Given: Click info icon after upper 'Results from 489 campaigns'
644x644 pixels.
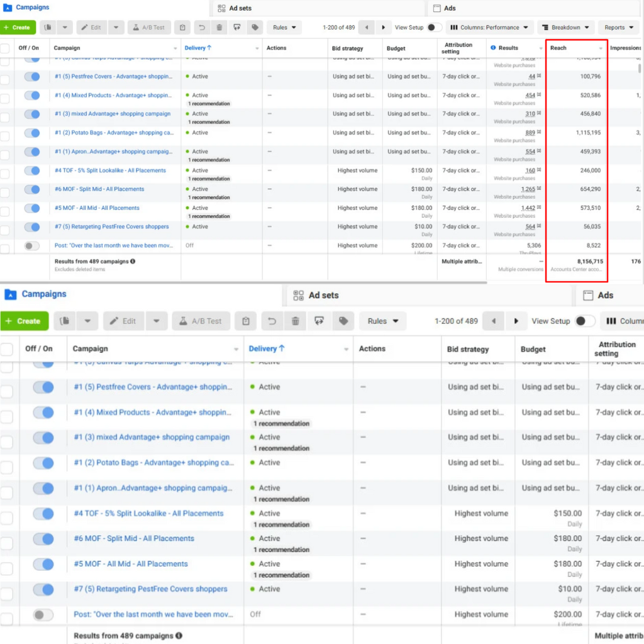Looking at the screenshot, I should 133,261.
